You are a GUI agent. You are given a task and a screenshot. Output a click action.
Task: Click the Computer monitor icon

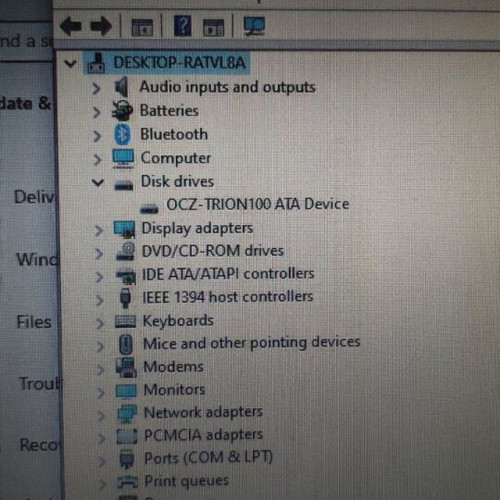(x=123, y=158)
